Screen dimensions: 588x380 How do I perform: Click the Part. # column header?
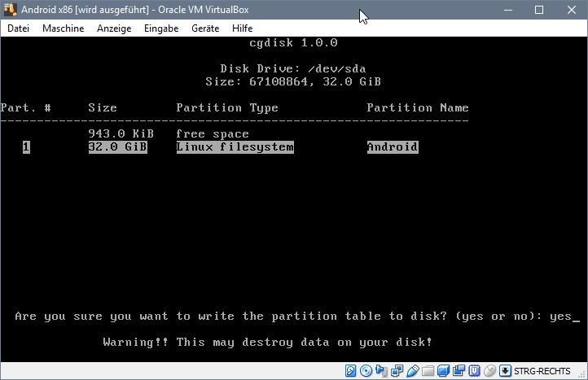coord(26,108)
